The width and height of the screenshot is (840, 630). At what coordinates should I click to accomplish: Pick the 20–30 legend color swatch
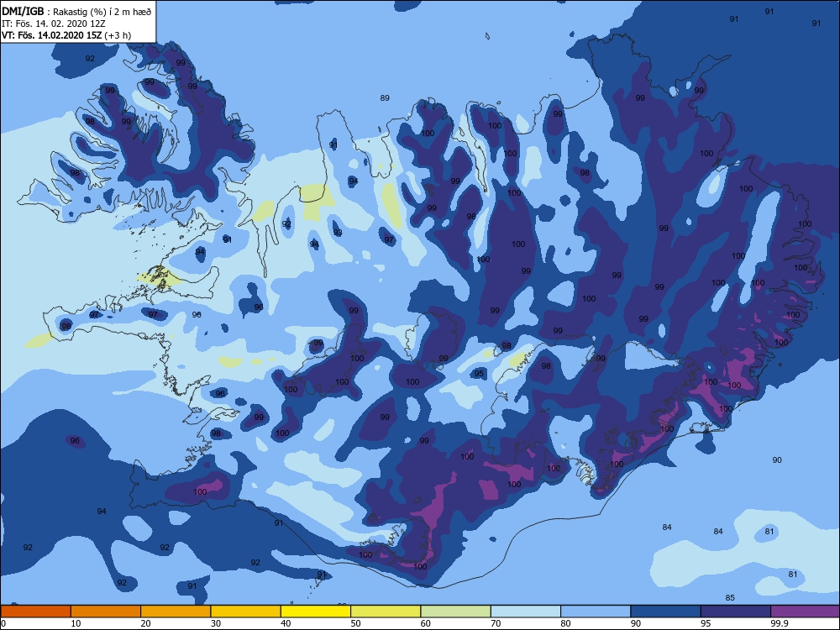[x=176, y=612]
